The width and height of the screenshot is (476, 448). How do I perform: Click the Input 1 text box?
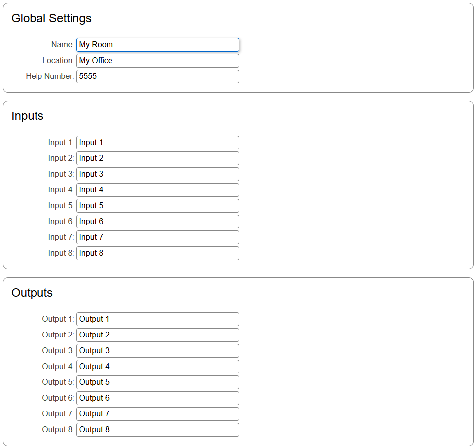click(158, 143)
